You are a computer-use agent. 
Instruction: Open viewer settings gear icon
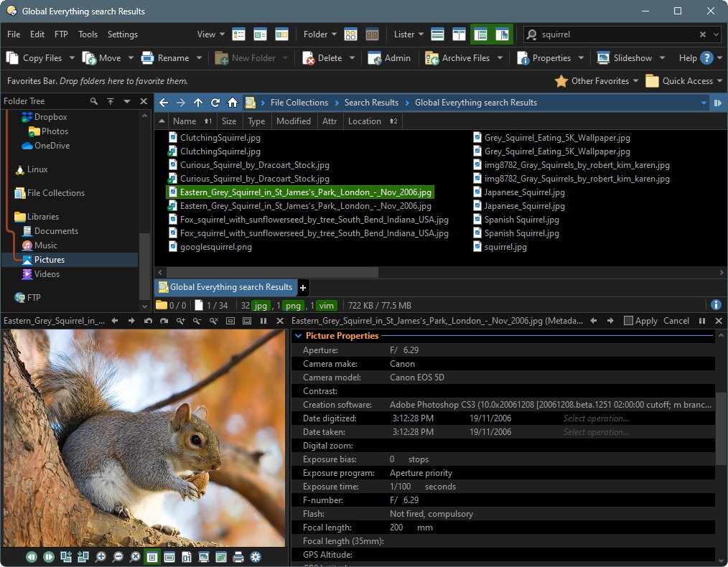click(x=256, y=557)
